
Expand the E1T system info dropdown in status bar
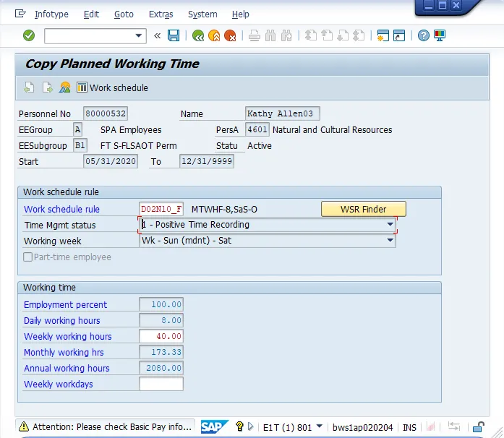319,427
